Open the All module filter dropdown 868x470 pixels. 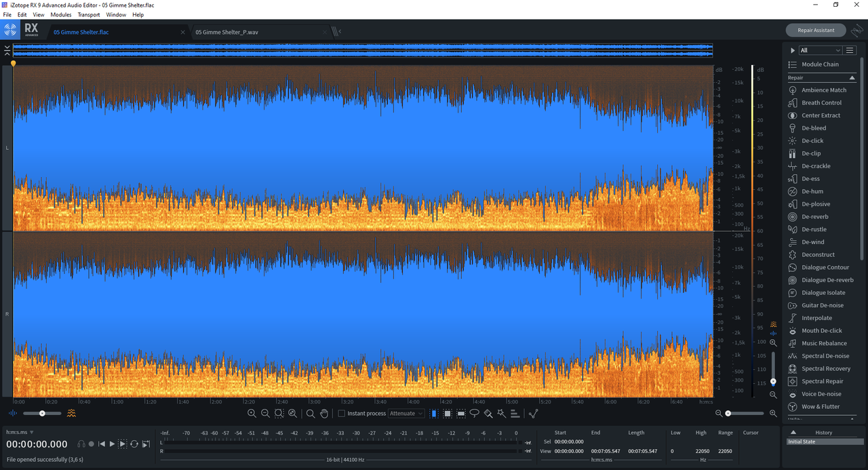tap(821, 50)
